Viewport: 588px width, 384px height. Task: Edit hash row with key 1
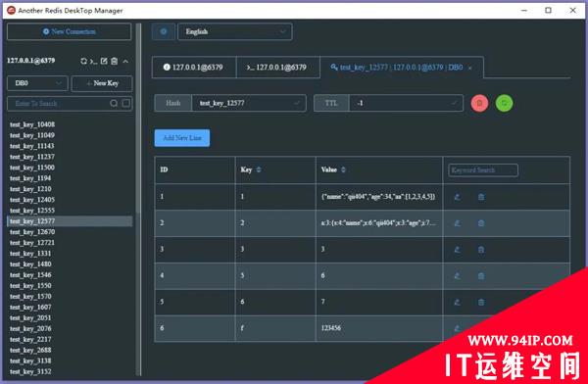tap(457, 197)
